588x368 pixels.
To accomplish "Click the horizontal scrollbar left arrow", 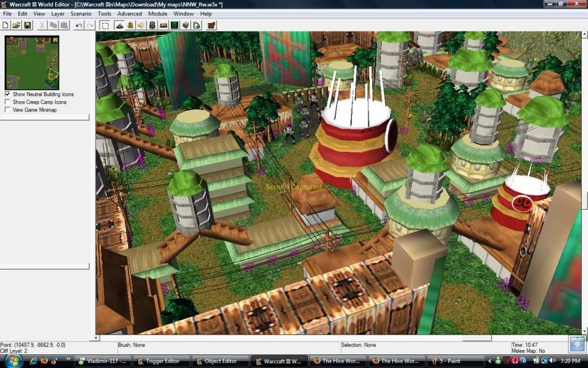I will pyautogui.click(x=96, y=338).
